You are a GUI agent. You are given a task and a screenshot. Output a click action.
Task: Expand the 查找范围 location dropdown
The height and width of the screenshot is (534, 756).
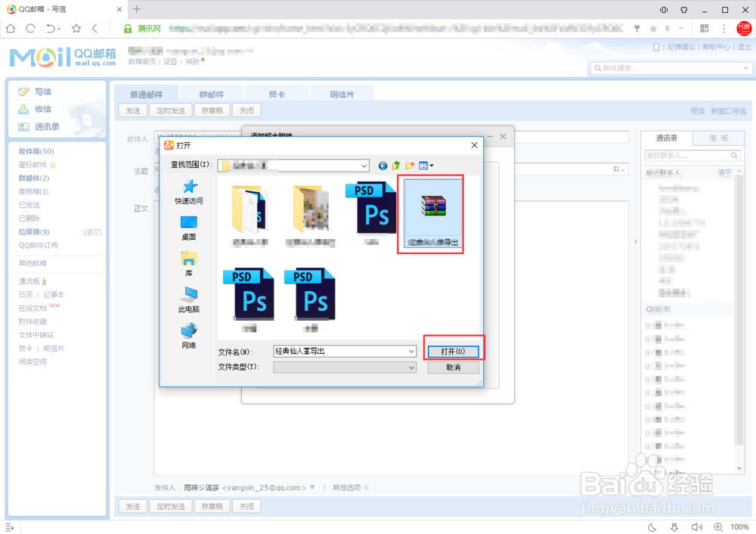pyautogui.click(x=364, y=166)
